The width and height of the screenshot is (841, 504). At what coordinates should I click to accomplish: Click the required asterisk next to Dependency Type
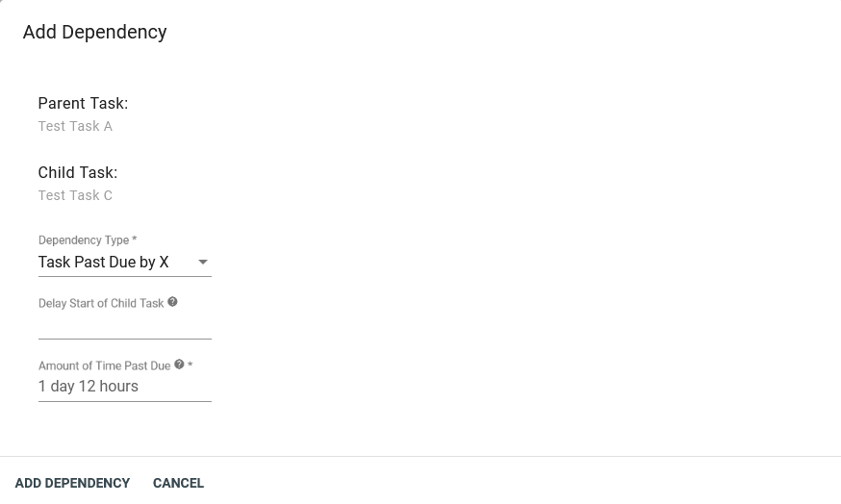[135, 239]
